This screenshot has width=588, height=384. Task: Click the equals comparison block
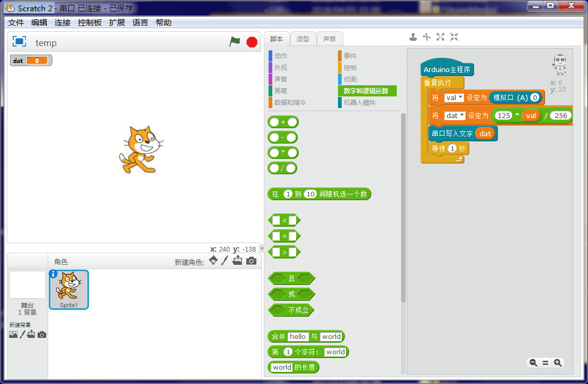click(284, 236)
